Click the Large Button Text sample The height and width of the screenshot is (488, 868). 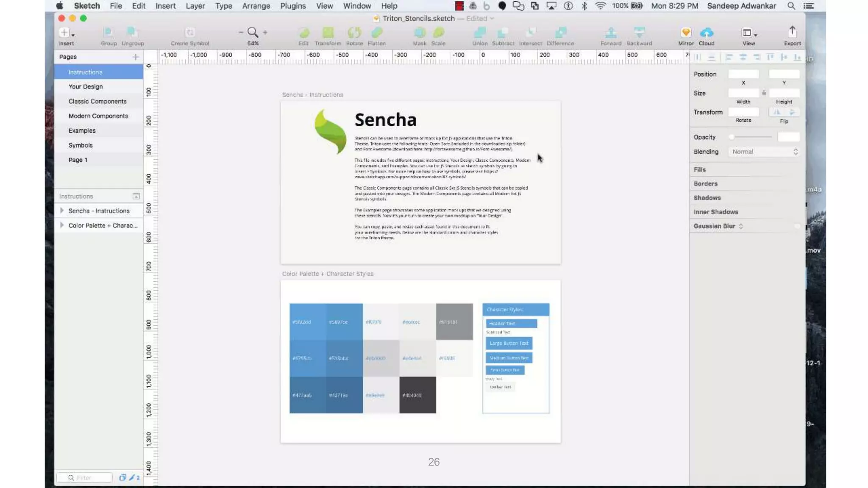(x=509, y=343)
